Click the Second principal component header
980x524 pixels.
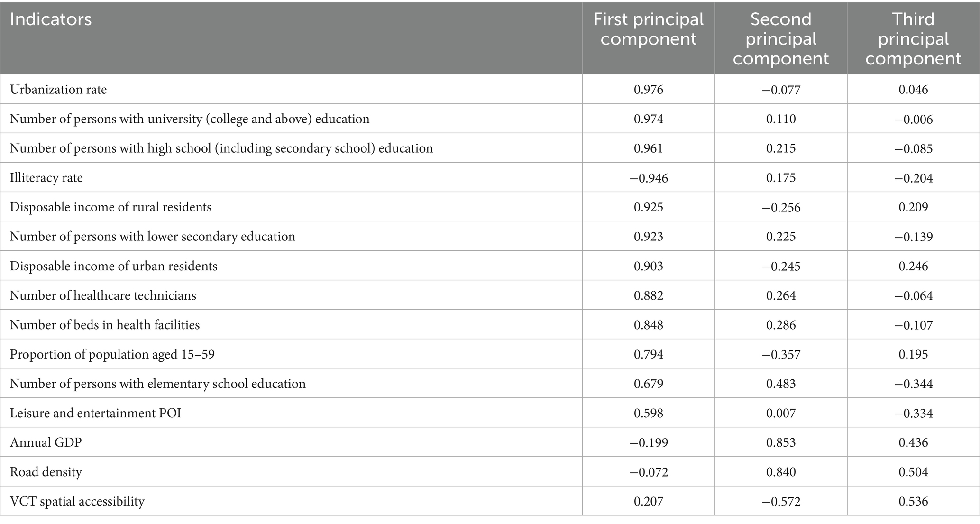[x=781, y=38]
